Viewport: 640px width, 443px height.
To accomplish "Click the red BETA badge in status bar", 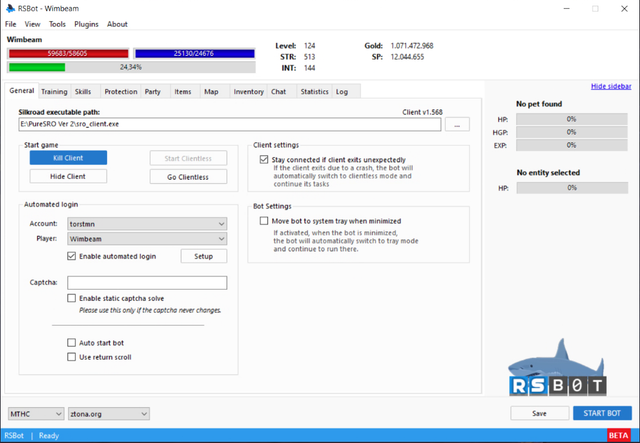I will [618, 436].
